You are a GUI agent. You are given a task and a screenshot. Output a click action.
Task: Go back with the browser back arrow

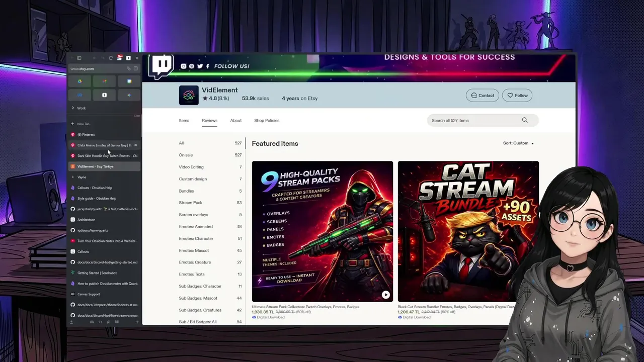(95, 58)
